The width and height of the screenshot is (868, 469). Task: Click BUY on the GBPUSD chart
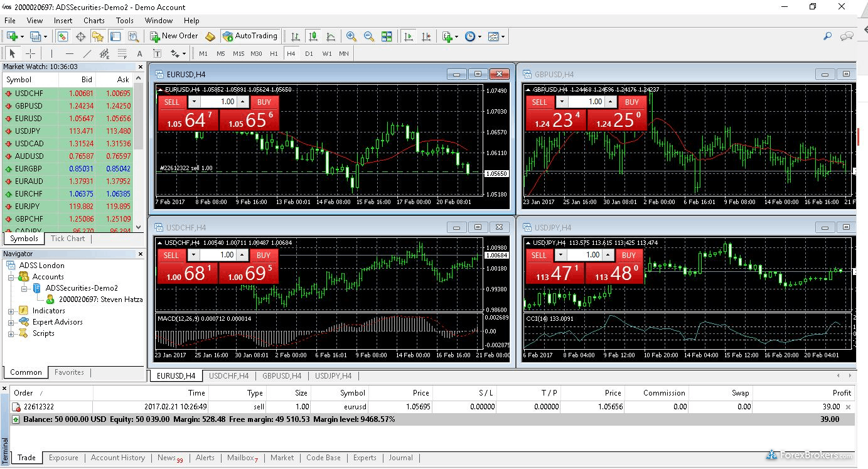(632, 102)
